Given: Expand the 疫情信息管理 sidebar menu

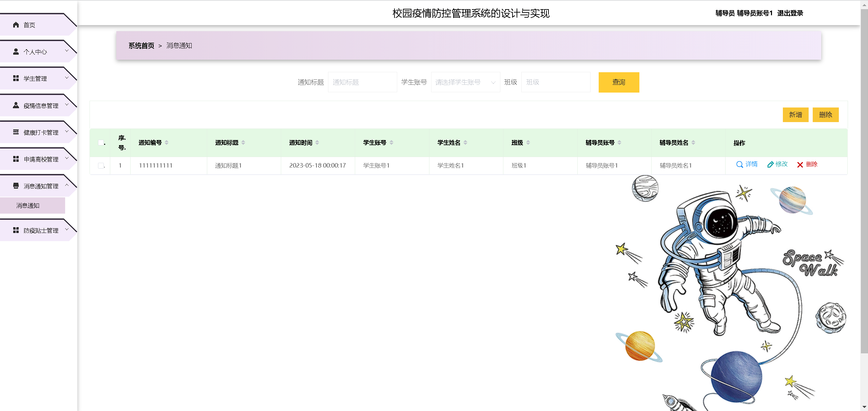Looking at the screenshot, I should pyautogui.click(x=41, y=106).
